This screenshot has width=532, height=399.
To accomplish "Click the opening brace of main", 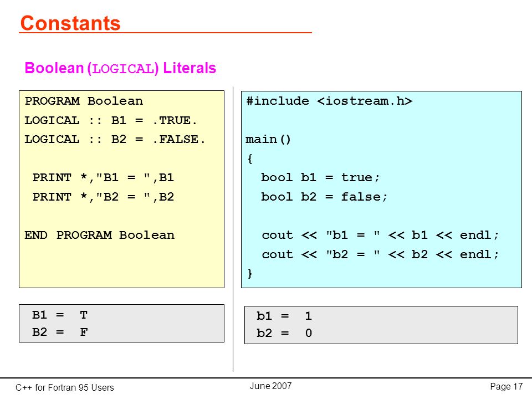I will coord(250,158).
